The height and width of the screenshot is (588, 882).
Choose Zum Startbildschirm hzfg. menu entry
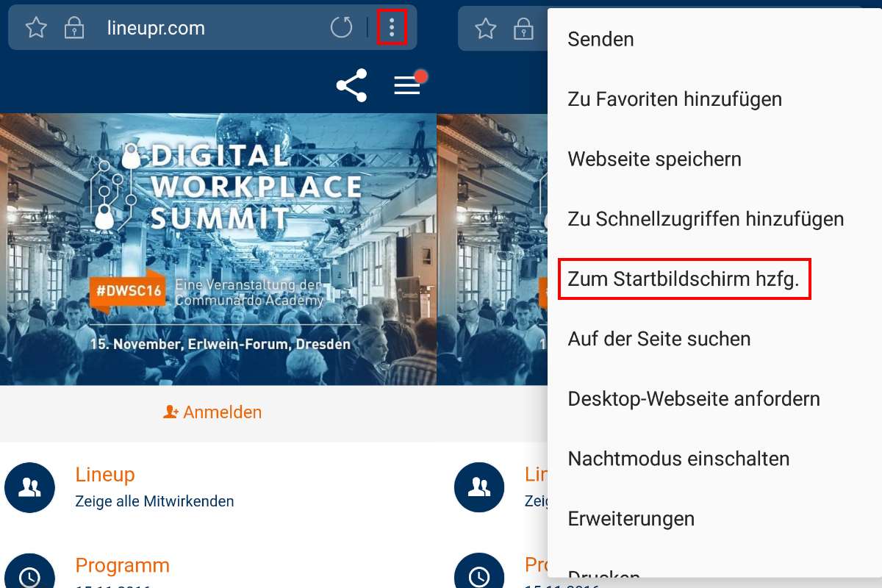[684, 279]
